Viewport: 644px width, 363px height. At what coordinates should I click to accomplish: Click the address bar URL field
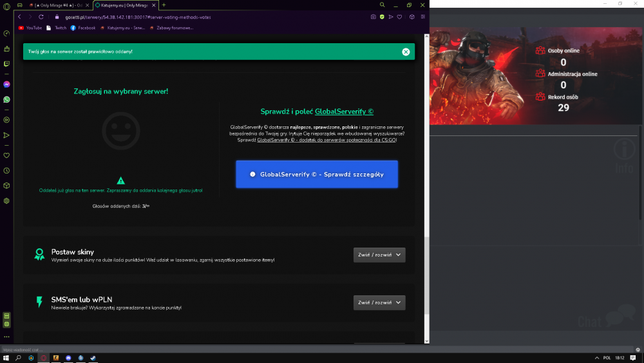(214, 17)
